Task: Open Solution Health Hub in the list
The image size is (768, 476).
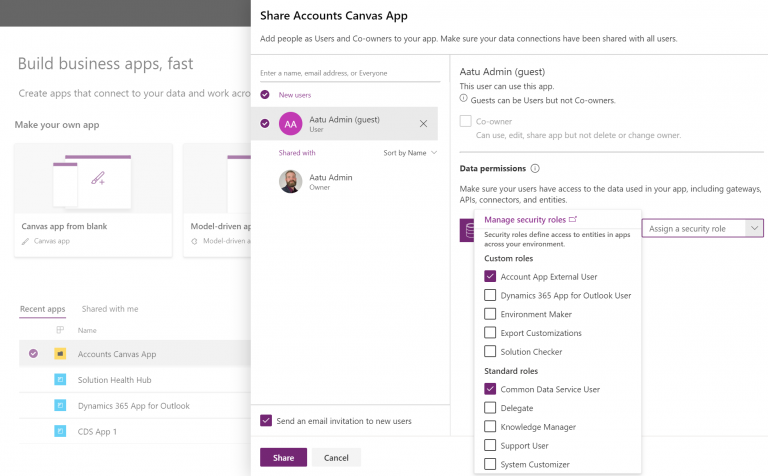Action: coord(115,380)
